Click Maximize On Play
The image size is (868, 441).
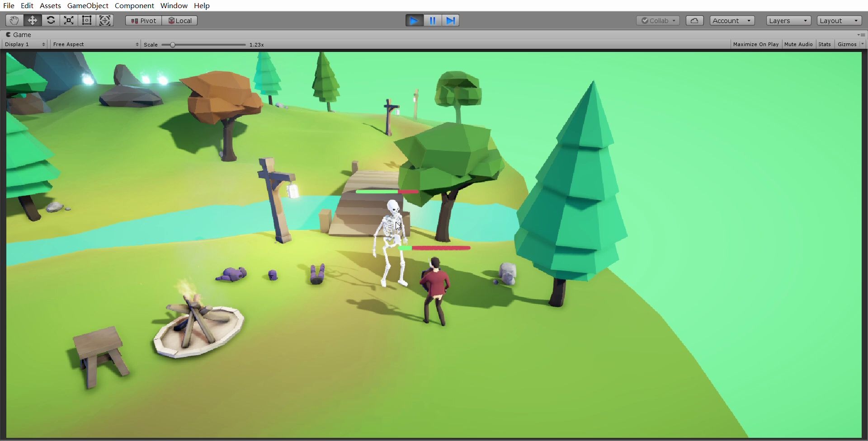click(755, 44)
